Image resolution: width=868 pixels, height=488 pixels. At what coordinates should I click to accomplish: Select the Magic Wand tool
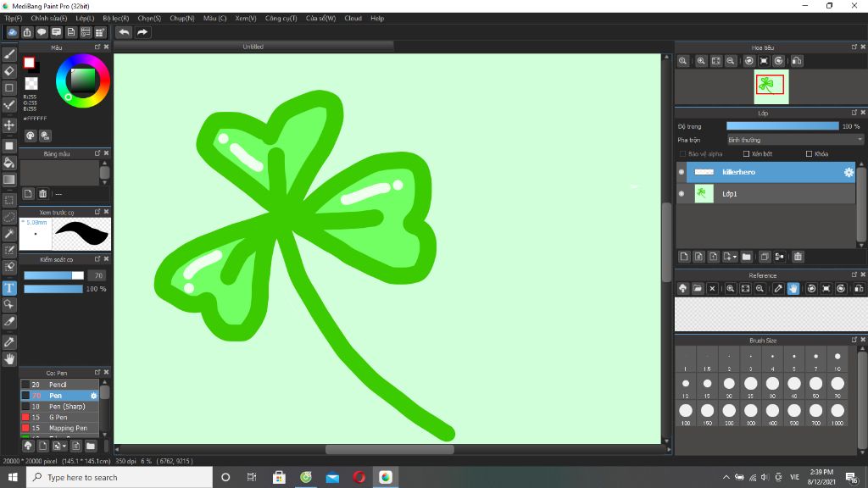9,234
